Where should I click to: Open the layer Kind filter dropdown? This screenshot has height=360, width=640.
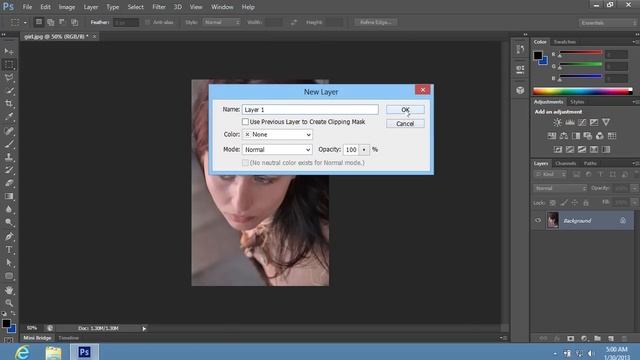pos(551,174)
